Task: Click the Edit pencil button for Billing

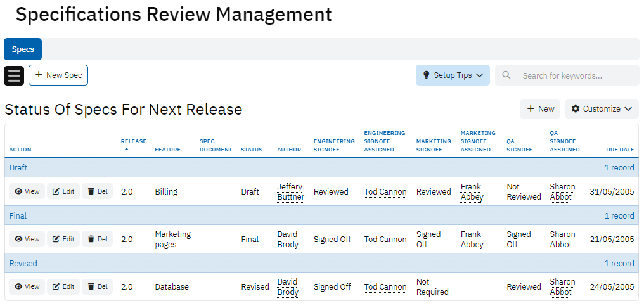Action: click(x=63, y=191)
